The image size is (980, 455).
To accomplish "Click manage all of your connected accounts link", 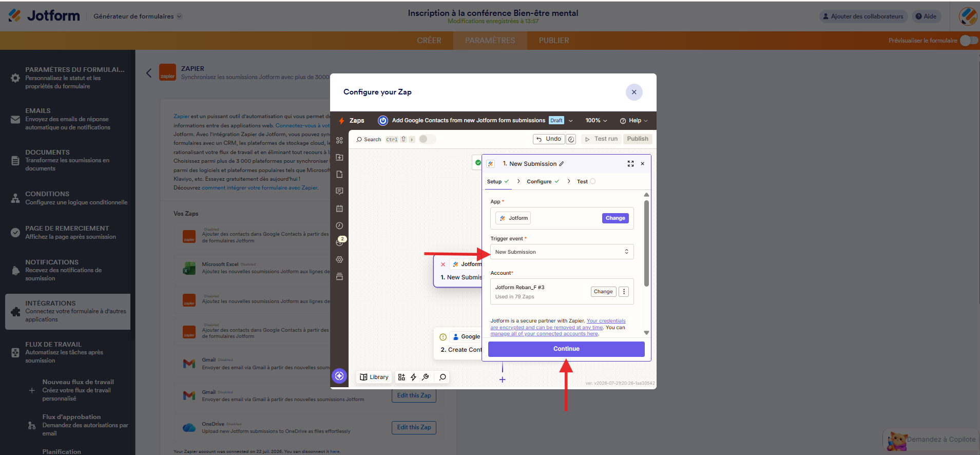I will click(544, 334).
